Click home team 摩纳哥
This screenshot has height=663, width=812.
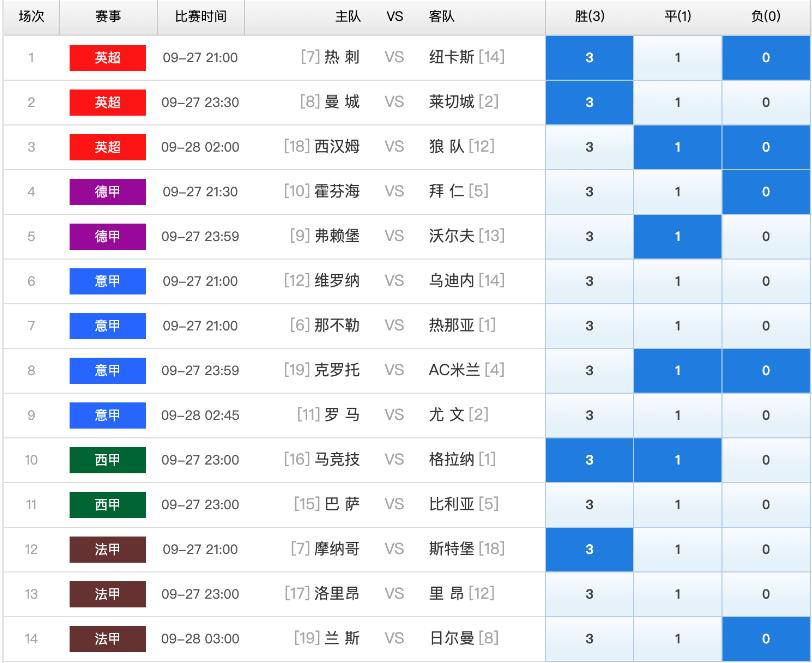[x=337, y=549]
